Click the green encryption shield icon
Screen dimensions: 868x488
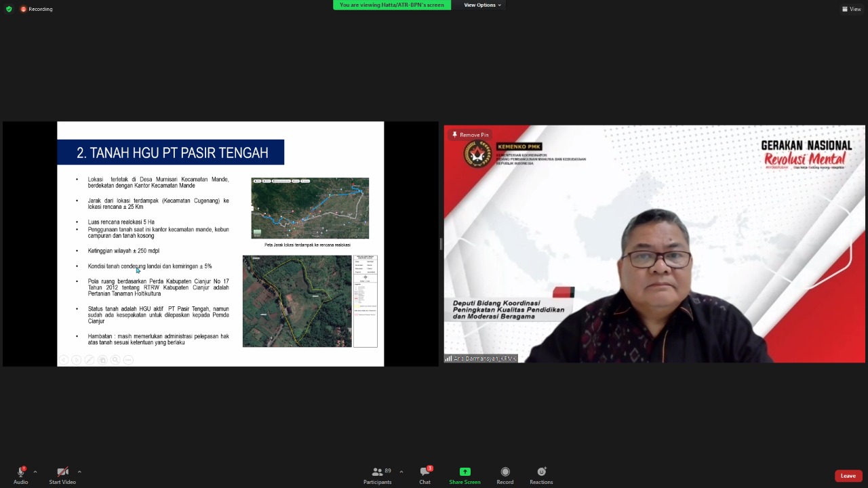[x=9, y=9]
